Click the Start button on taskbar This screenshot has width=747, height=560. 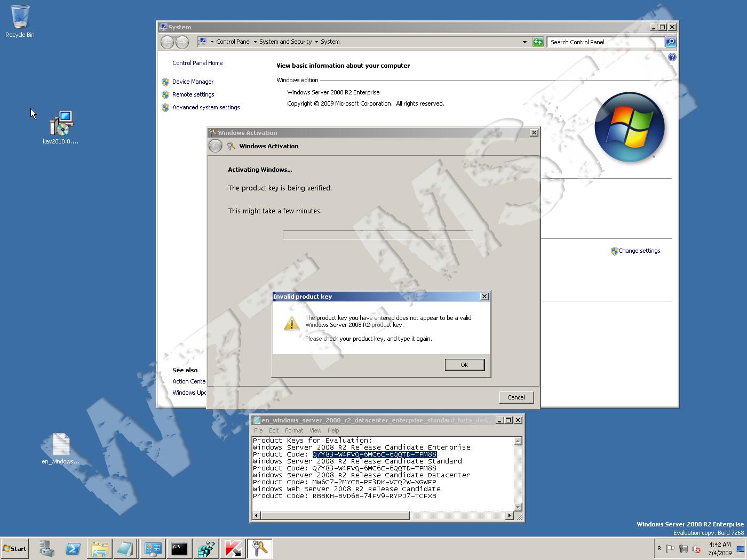click(x=14, y=548)
